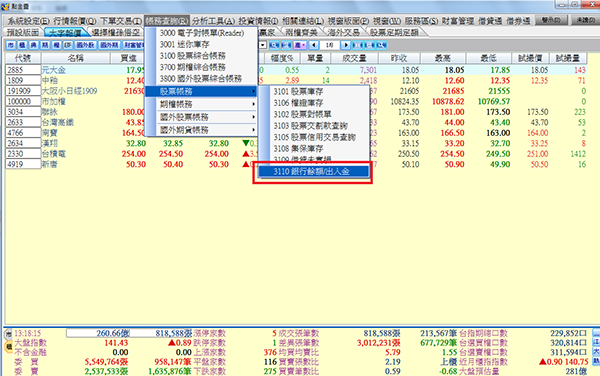Expand the 國外期貨帳務 submenu
The height and width of the screenshot is (376, 600).
pos(206,130)
